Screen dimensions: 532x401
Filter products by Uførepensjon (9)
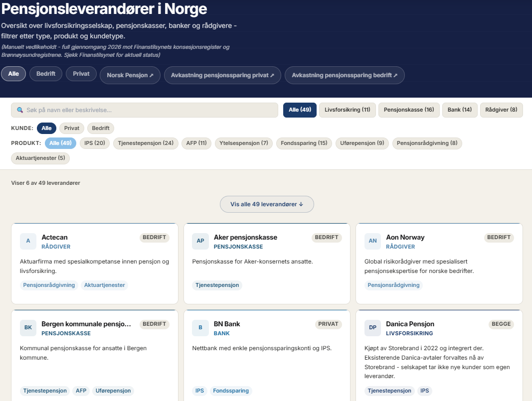[362, 143]
